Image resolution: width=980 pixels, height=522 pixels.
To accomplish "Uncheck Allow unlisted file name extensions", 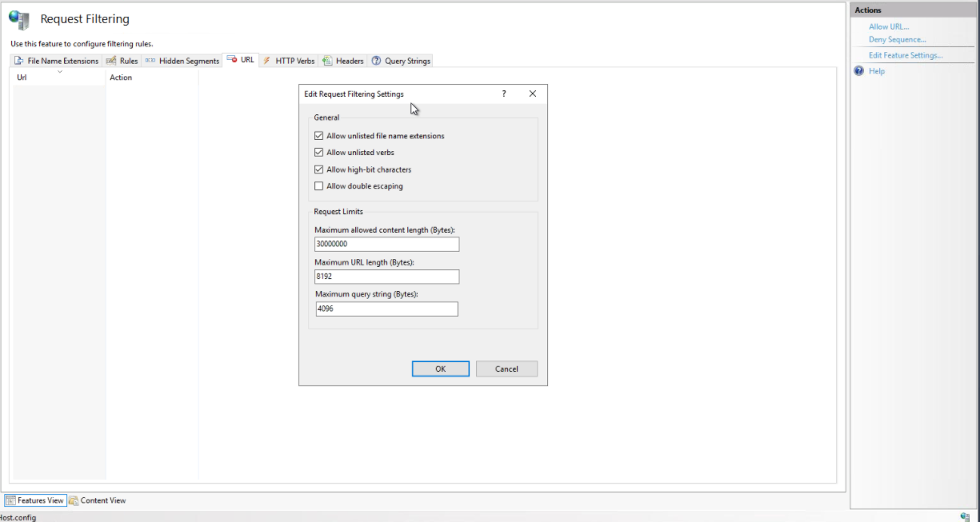I will point(319,136).
